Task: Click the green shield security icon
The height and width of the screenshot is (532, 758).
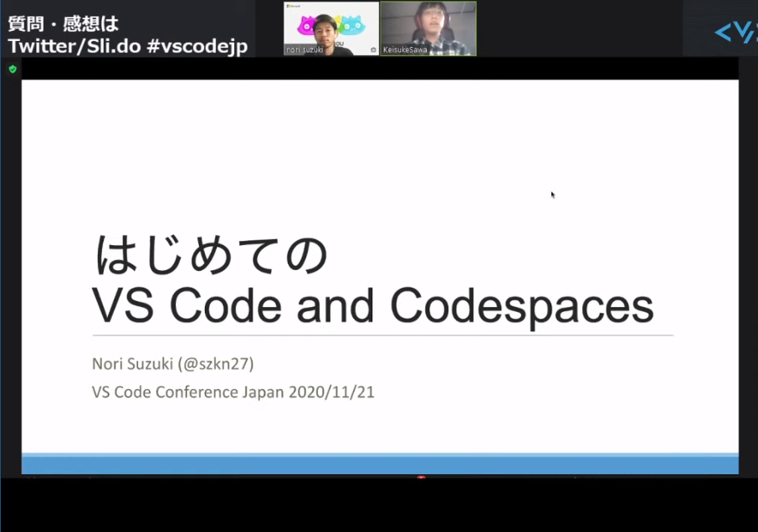Action: (x=13, y=69)
